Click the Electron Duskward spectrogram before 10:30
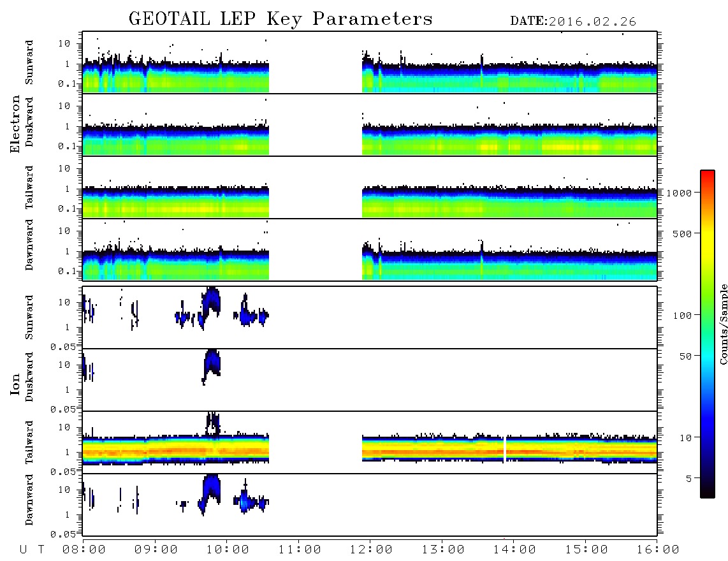 (176, 138)
